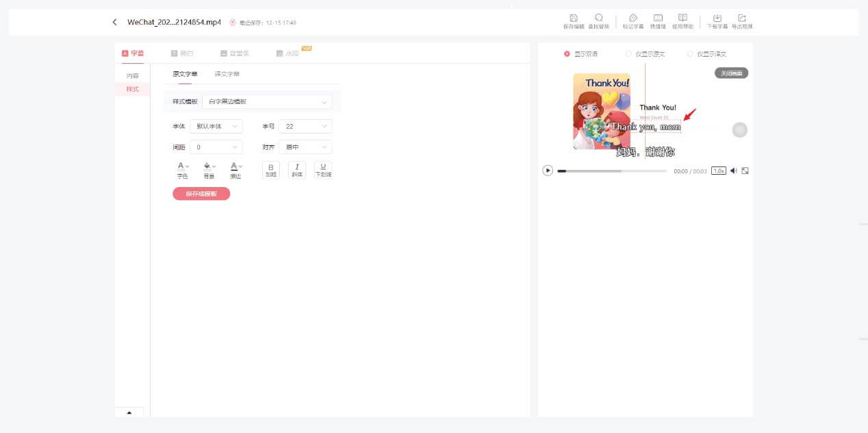Open 使用帮助 help book icon
The width and height of the screenshot is (868, 433).
tap(682, 18)
